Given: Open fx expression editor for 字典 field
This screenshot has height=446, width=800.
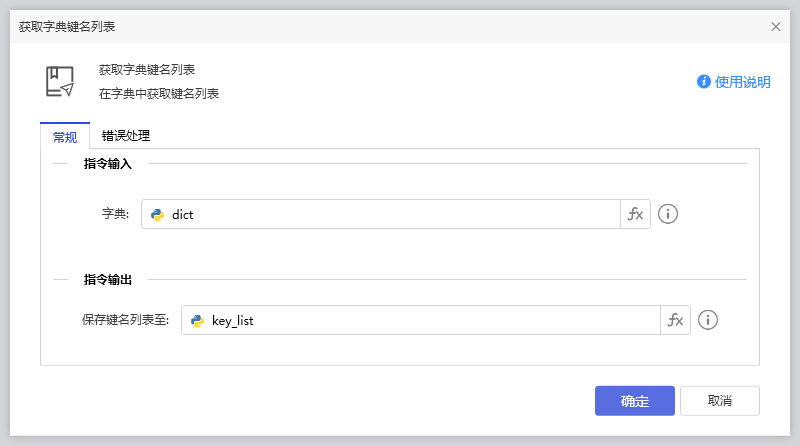Looking at the screenshot, I should [635, 214].
